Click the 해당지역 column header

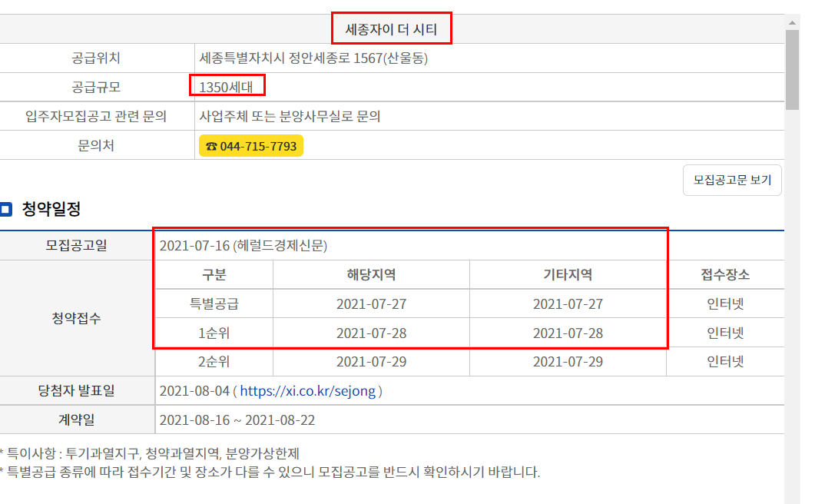[x=371, y=274]
